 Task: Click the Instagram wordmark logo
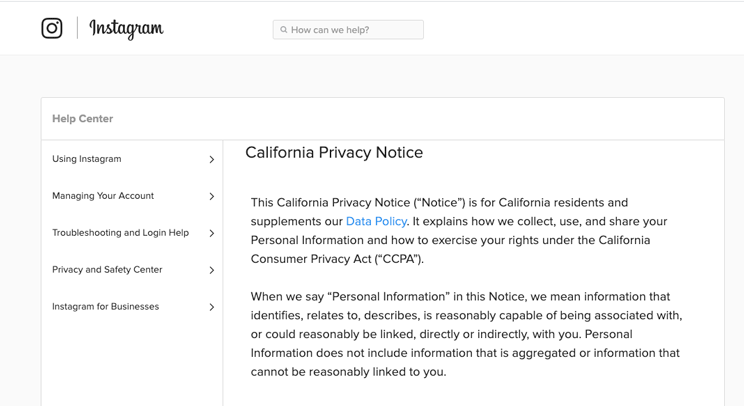point(126,28)
